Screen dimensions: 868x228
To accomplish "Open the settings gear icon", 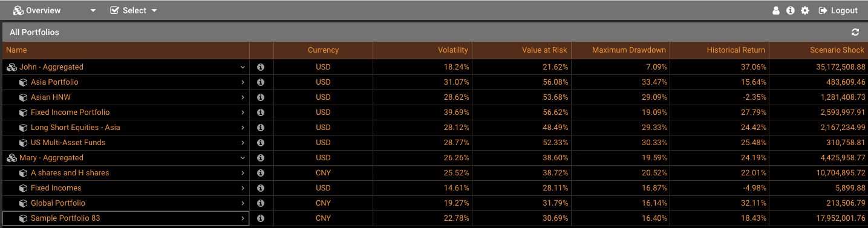I will (x=804, y=11).
